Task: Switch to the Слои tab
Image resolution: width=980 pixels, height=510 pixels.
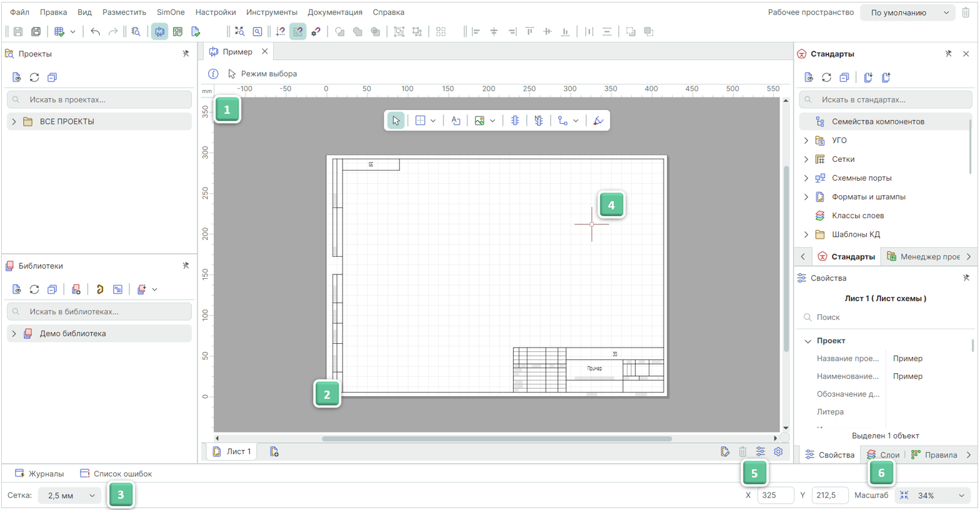Action: tap(883, 455)
